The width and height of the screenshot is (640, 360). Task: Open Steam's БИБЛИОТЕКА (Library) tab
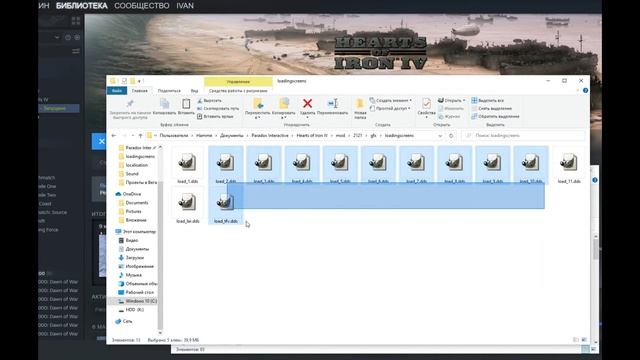(x=82, y=6)
